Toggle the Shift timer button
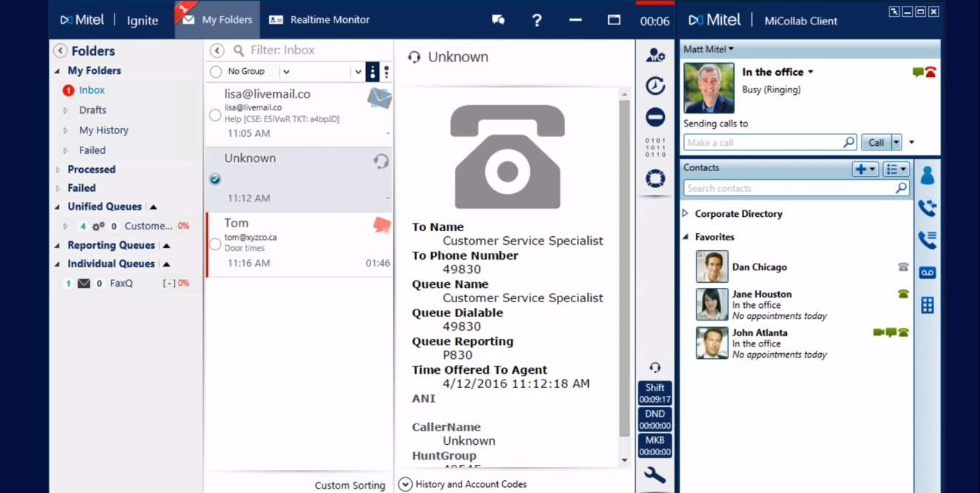The height and width of the screenshot is (493, 980). point(655,393)
